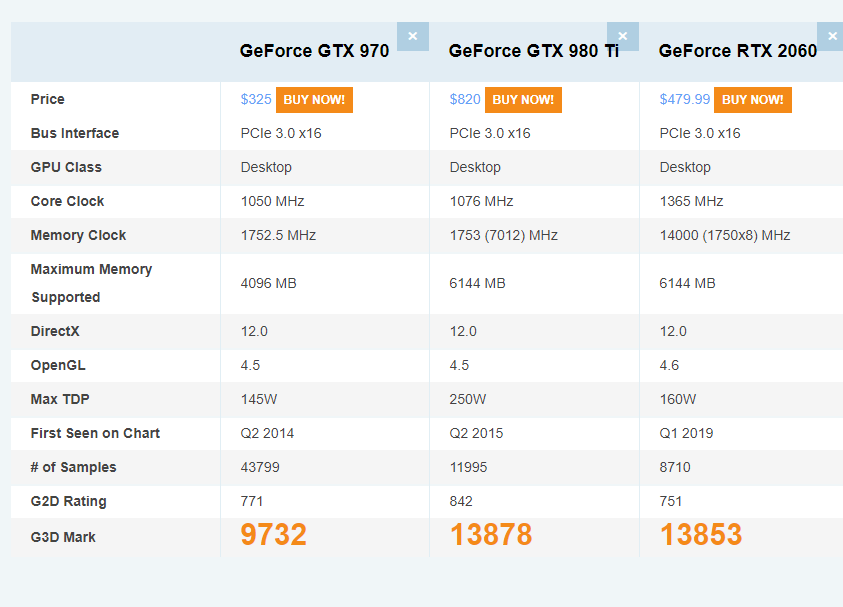Click the GeForce GTX 970 heading

[314, 51]
